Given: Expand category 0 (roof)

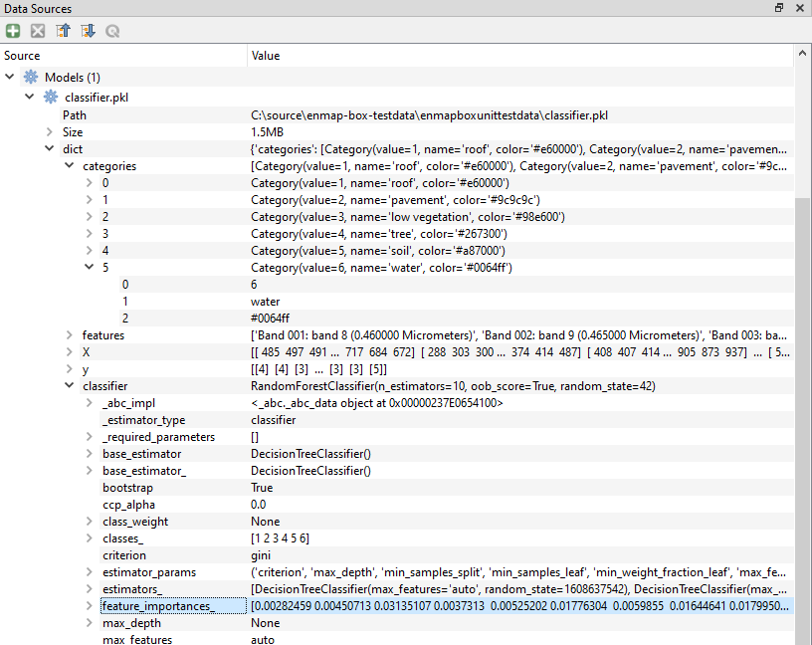Looking at the screenshot, I should click(x=90, y=183).
